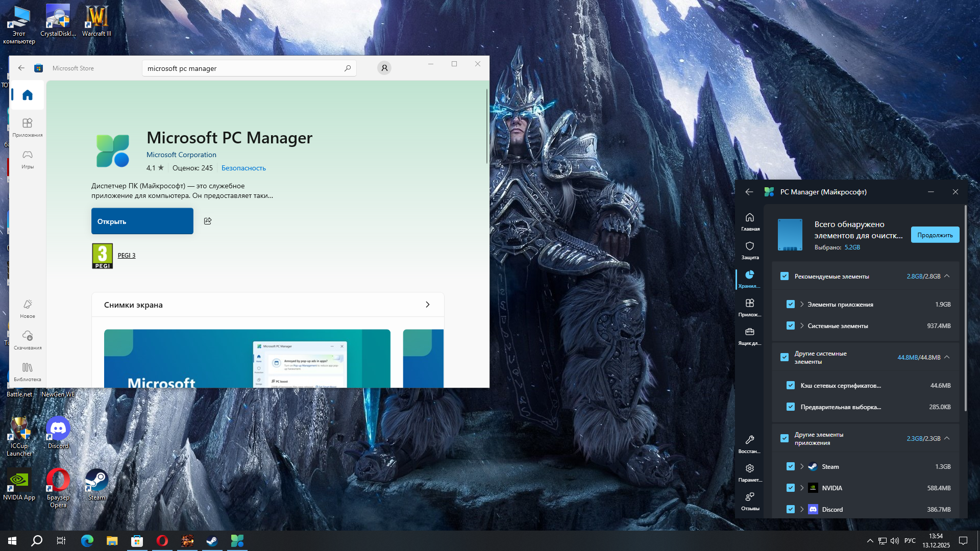This screenshot has width=980, height=551.
Task: Toggle the Рекомендуемые элементы checkbox
Action: pyautogui.click(x=785, y=276)
